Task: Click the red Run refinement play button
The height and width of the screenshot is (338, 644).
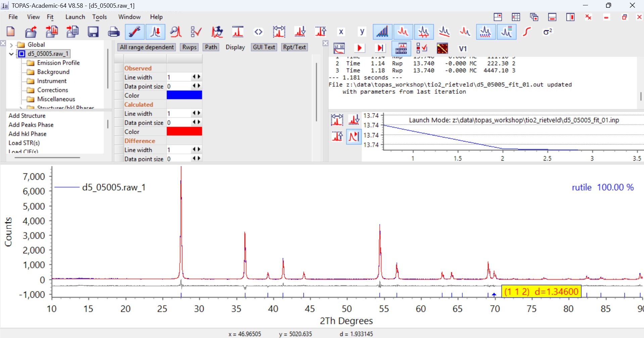Action: (x=359, y=48)
